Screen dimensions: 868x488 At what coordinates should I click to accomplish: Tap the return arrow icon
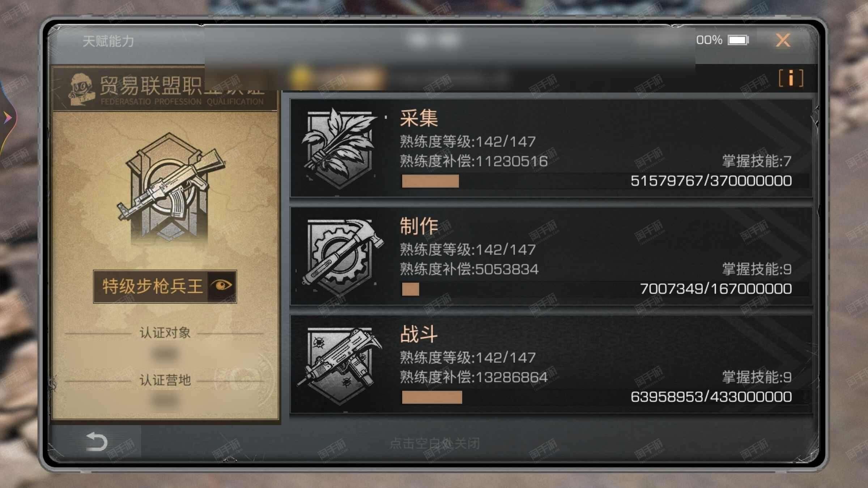pyautogui.click(x=97, y=442)
